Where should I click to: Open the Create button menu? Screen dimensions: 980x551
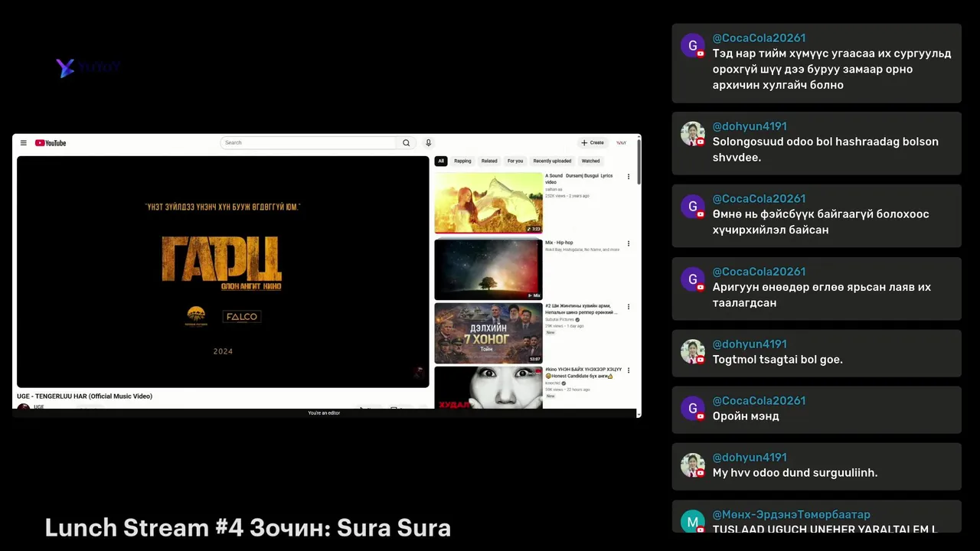click(593, 142)
